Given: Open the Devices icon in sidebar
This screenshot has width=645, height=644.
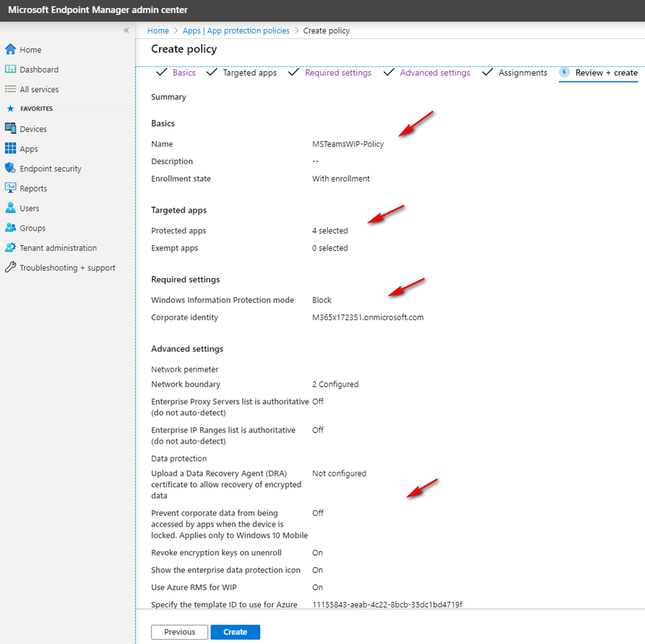Looking at the screenshot, I should (x=10, y=128).
